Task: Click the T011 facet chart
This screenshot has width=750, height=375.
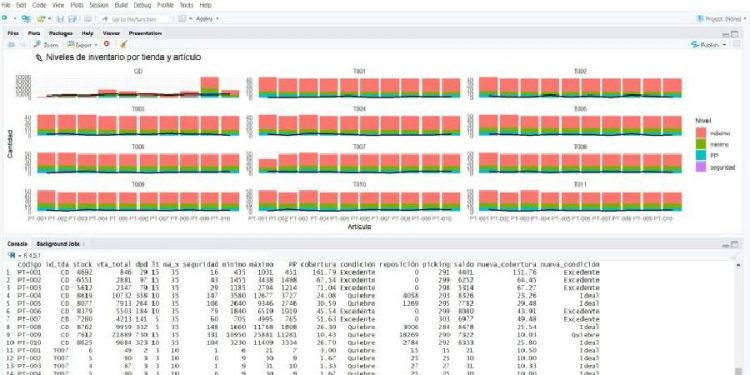Action: [x=580, y=200]
